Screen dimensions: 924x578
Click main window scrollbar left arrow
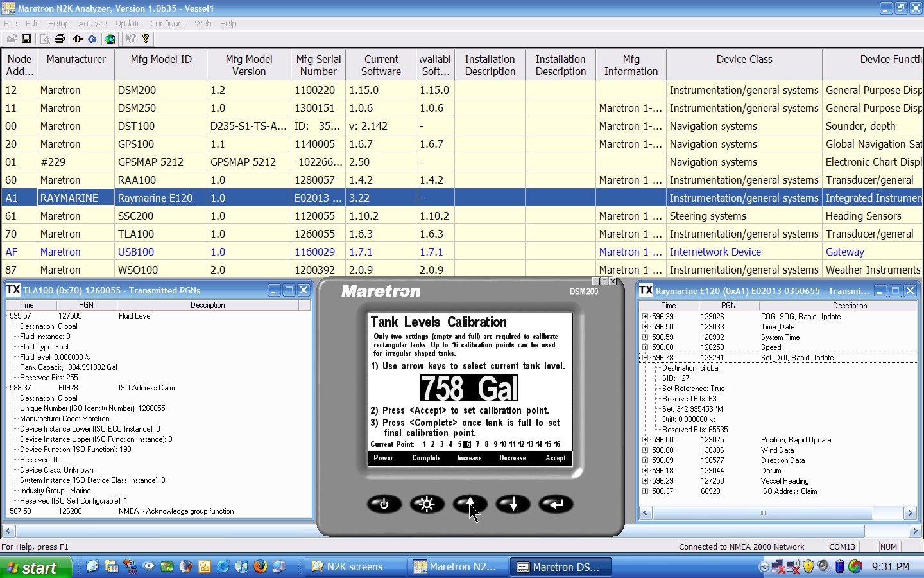(8, 531)
